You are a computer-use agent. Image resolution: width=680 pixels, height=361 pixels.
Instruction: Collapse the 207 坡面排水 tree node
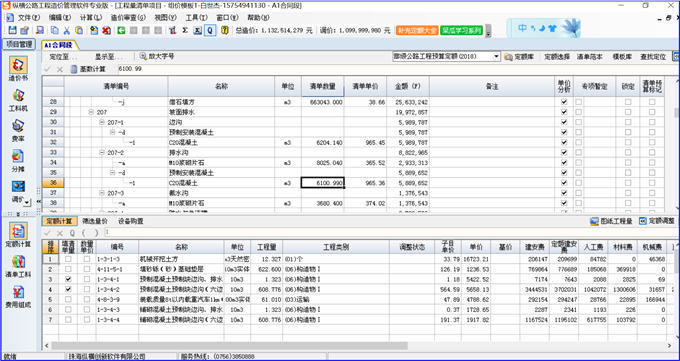click(91, 112)
